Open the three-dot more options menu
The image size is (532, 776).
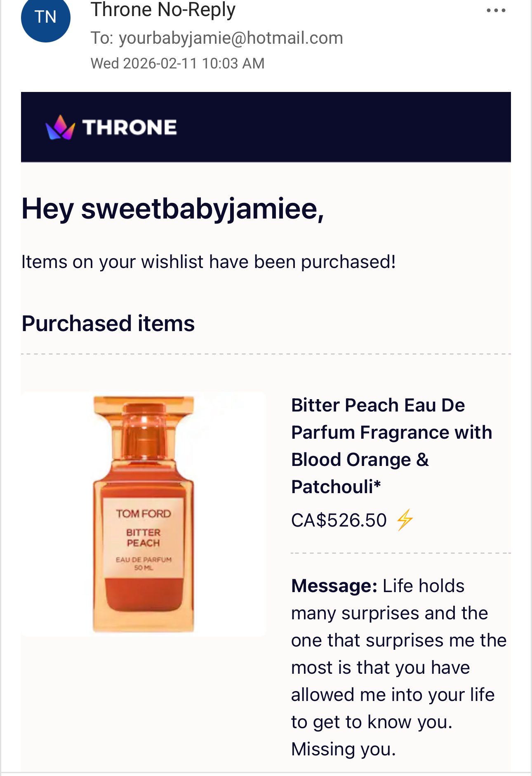(x=496, y=11)
